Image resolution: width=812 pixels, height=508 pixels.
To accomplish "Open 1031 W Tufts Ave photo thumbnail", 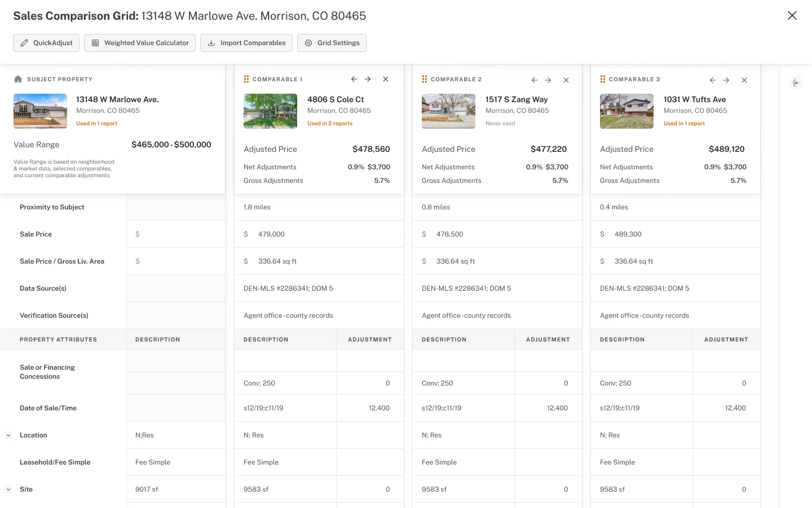I will 626,111.
